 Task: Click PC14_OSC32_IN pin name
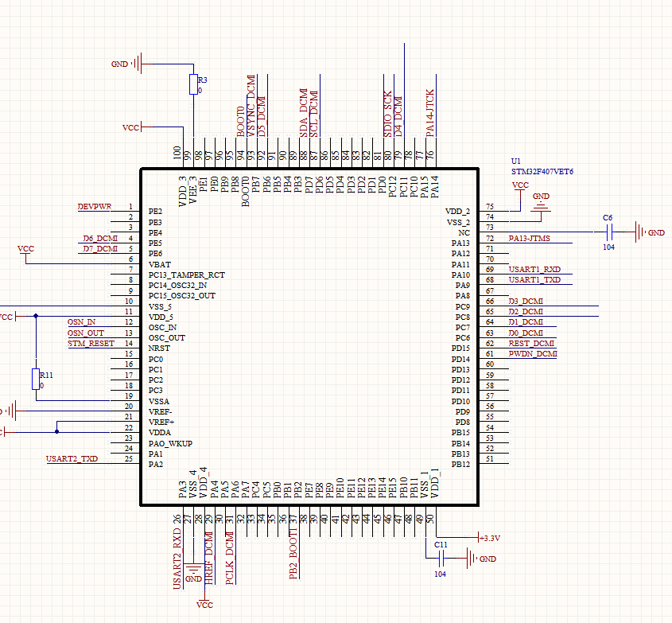coord(178,285)
